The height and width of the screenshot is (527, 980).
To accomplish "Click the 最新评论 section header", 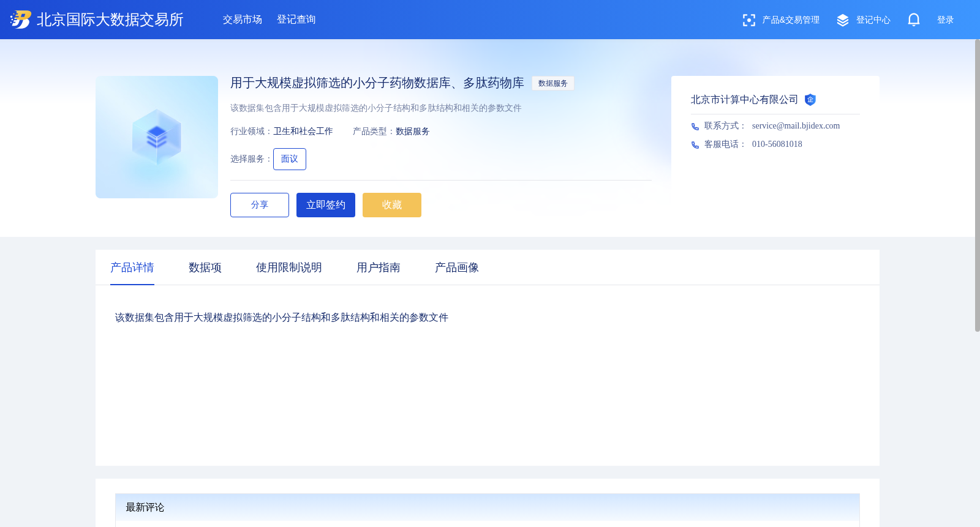I will click(488, 507).
